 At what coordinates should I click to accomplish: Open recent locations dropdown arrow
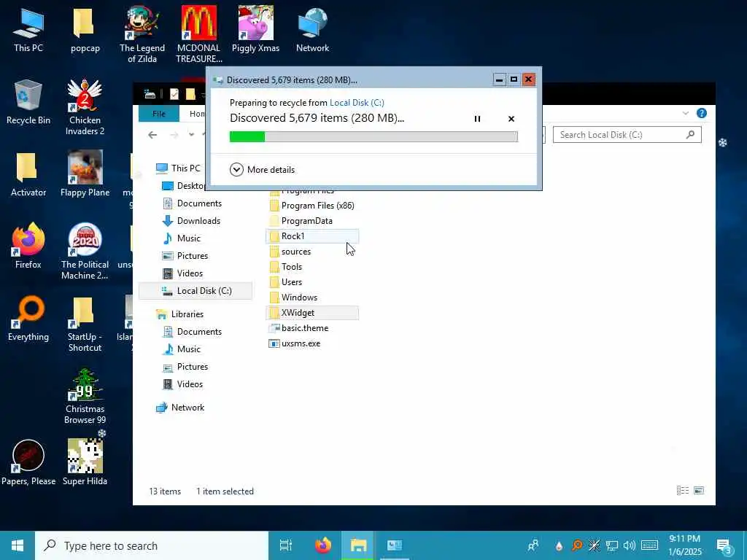pyautogui.click(x=192, y=135)
